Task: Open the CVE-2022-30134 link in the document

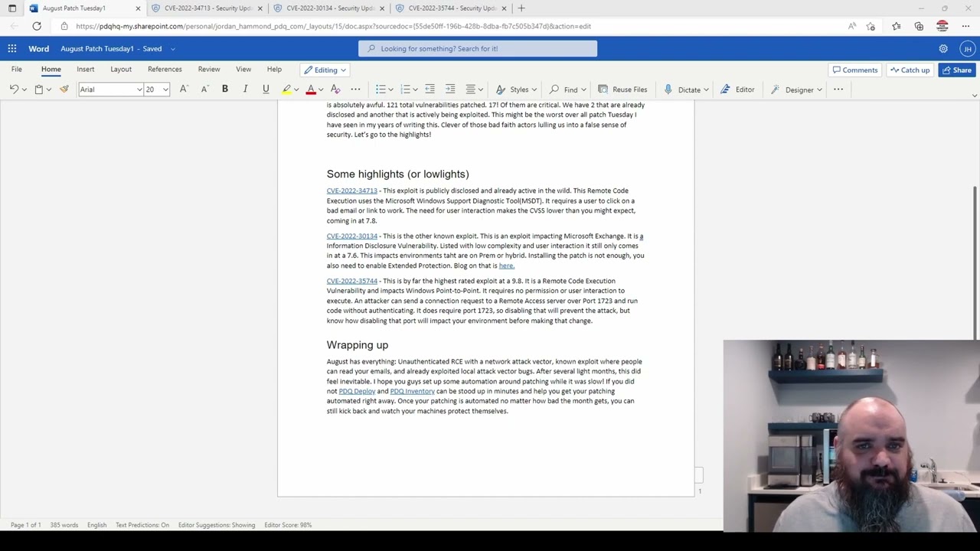Action: point(352,236)
